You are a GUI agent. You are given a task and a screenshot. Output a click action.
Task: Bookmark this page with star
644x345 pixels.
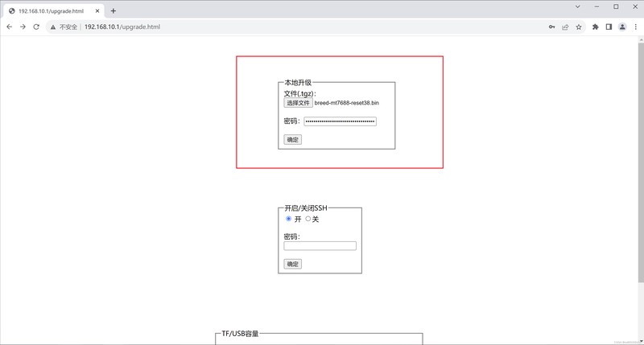(578, 27)
